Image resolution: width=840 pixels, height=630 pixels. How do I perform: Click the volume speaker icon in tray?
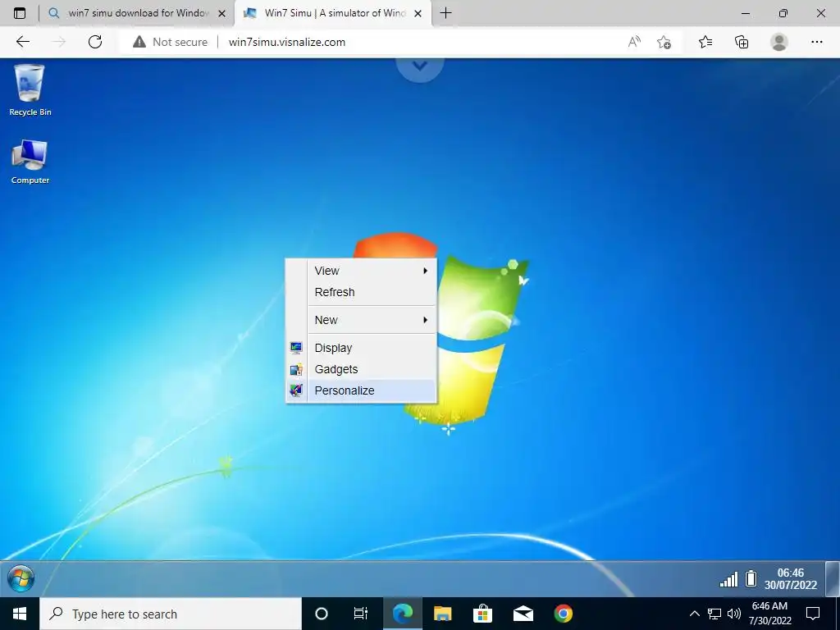[x=734, y=614]
